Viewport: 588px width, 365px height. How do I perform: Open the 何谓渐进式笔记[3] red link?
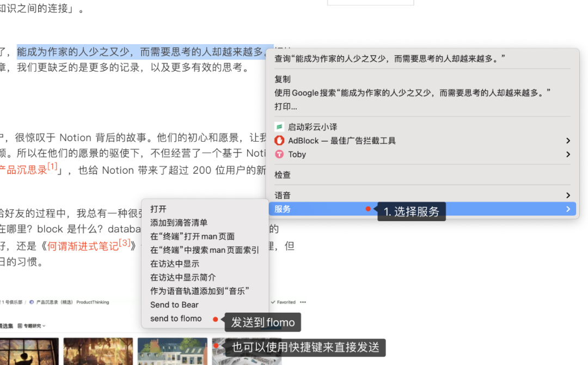[89, 245]
